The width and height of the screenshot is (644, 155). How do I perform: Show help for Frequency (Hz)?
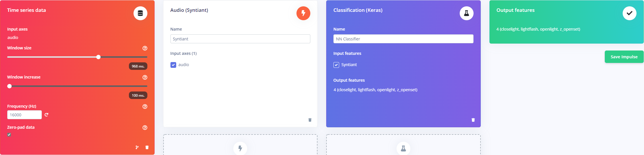145,107
